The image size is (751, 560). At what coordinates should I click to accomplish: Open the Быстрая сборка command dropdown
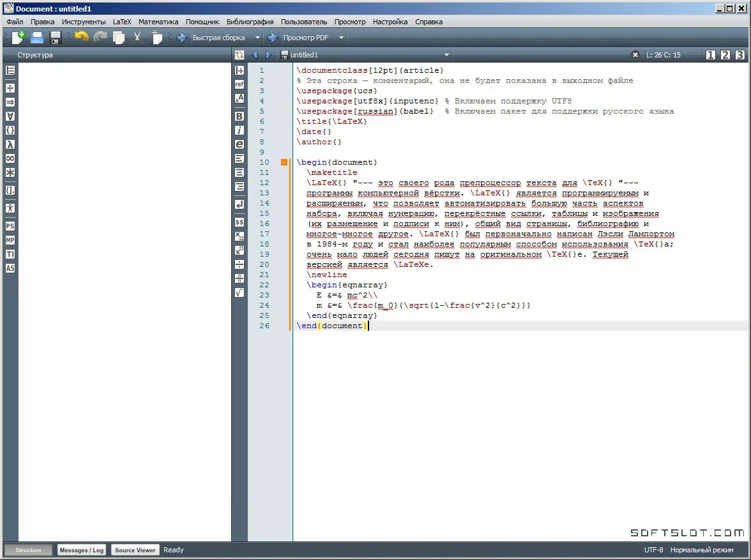click(258, 38)
